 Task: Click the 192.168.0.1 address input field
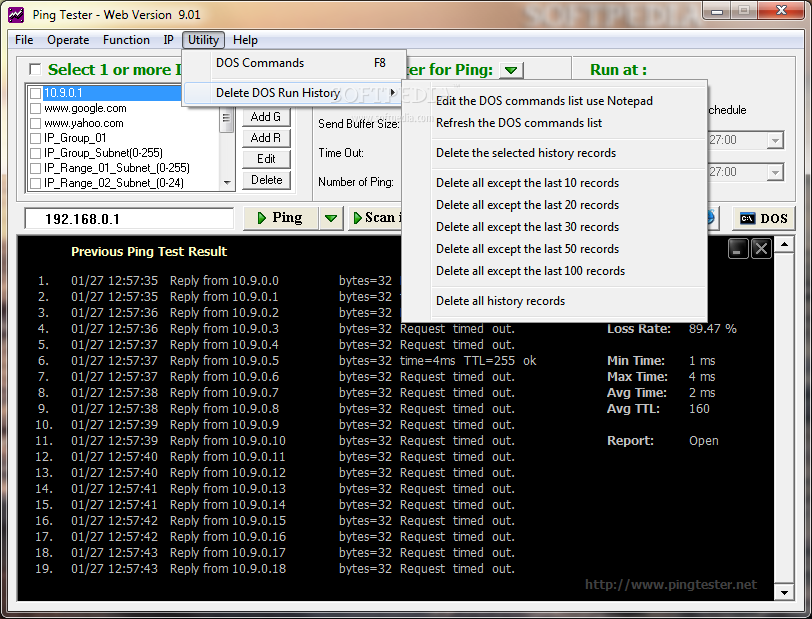point(129,219)
